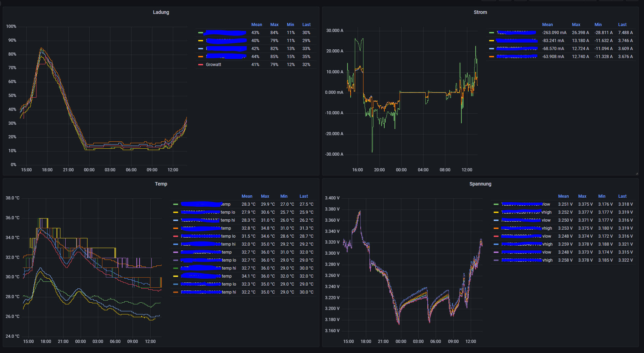
Task: Toggle the Spannung vhigh series with mean 3.259 V
Action: [527, 244]
